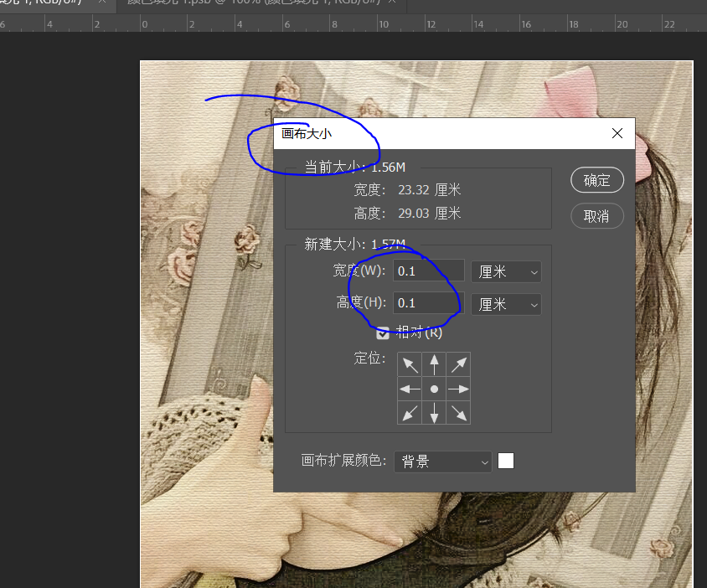Close the 画布大小 dialog

pyautogui.click(x=617, y=133)
